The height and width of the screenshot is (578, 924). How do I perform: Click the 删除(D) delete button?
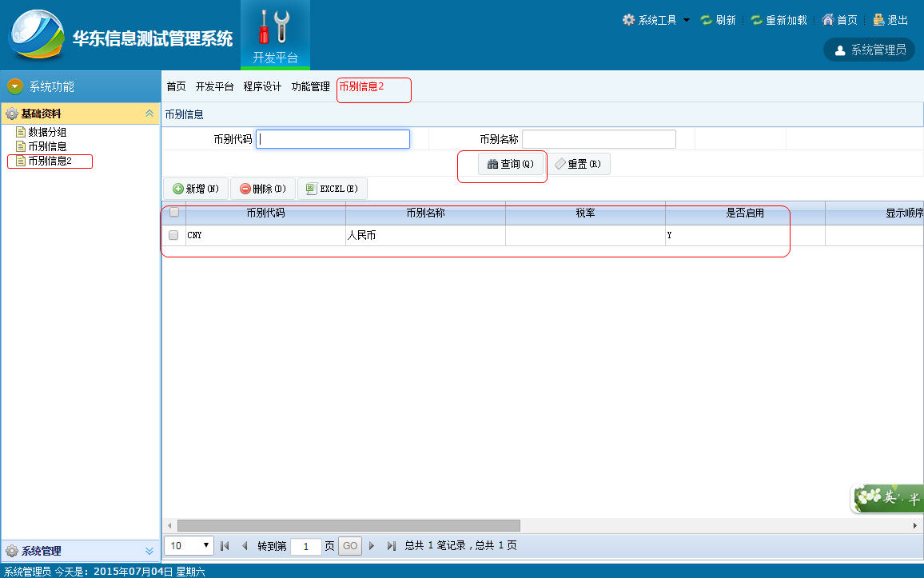click(x=263, y=189)
